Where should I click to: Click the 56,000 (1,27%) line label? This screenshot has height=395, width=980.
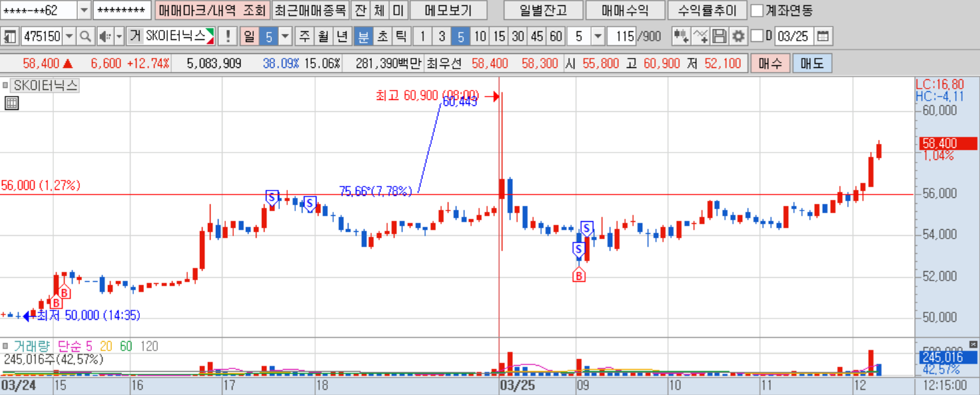[x=41, y=185]
